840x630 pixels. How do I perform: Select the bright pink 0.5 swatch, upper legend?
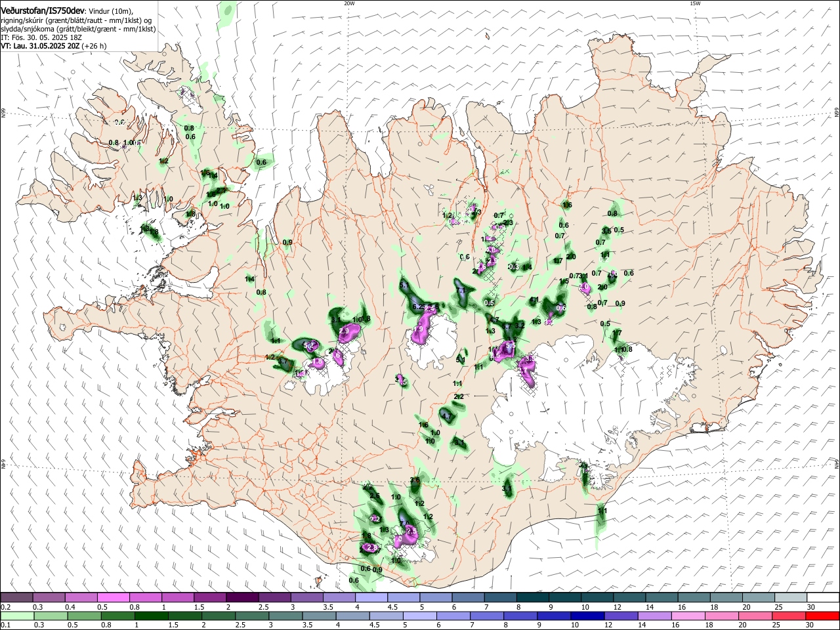(113, 598)
